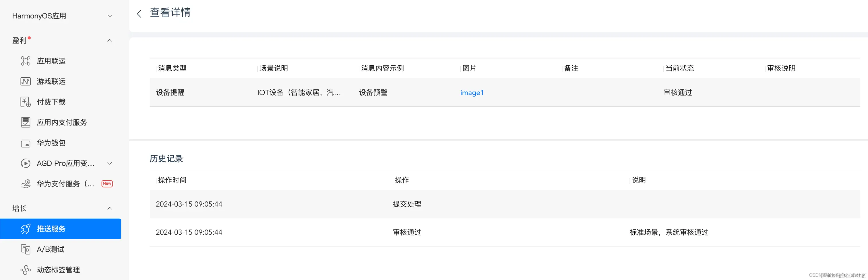Open the image1 link
Viewport: 868px width, 280px height.
pyautogui.click(x=472, y=93)
